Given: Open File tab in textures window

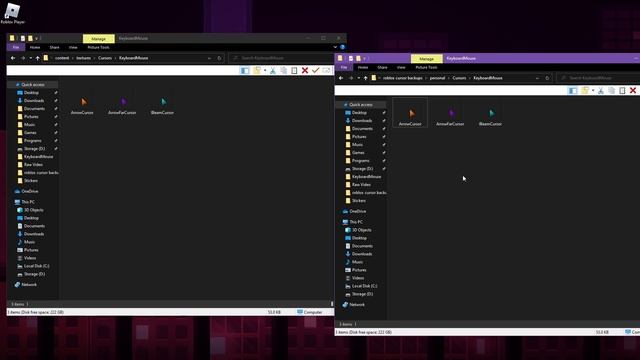Looking at the screenshot, I should point(16,47).
